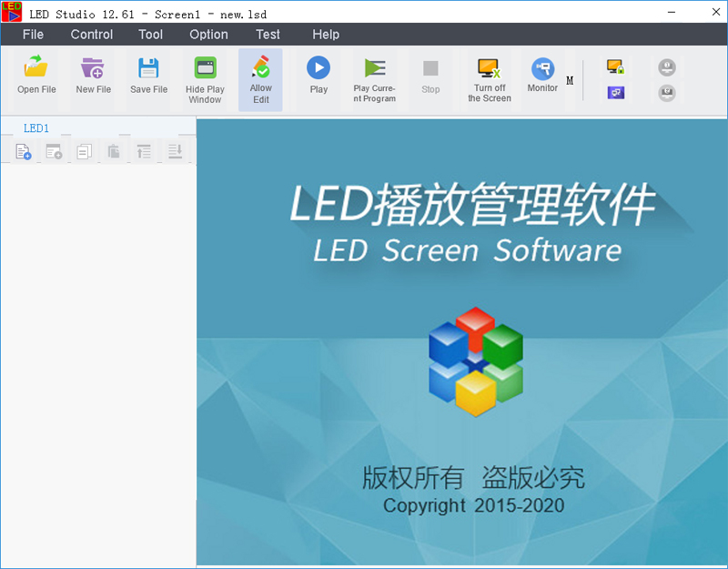Move the program up in the list
Viewport: 728px width, 569px height.
(x=144, y=151)
